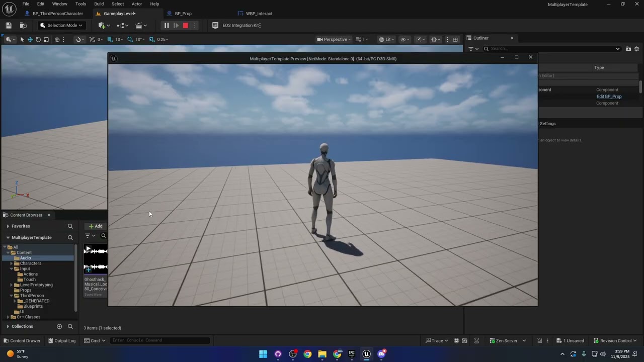The image size is (644, 362).
Task: Open the Output Log
Action: click(61, 340)
